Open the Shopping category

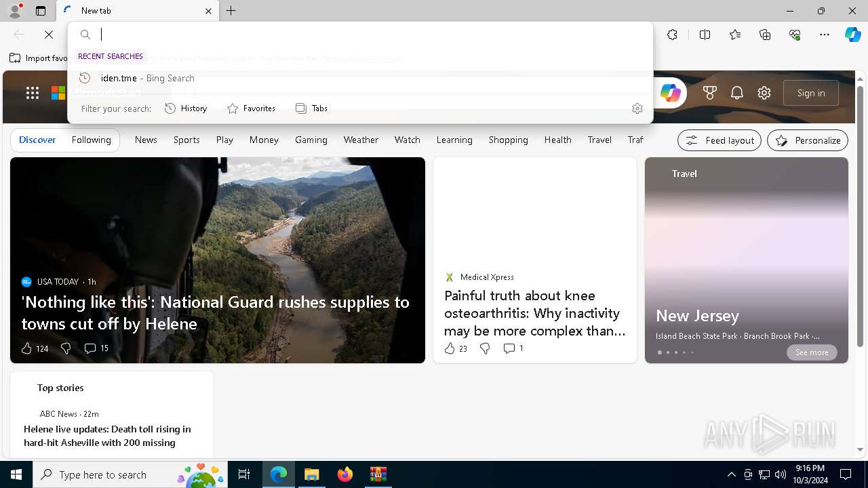tap(509, 140)
